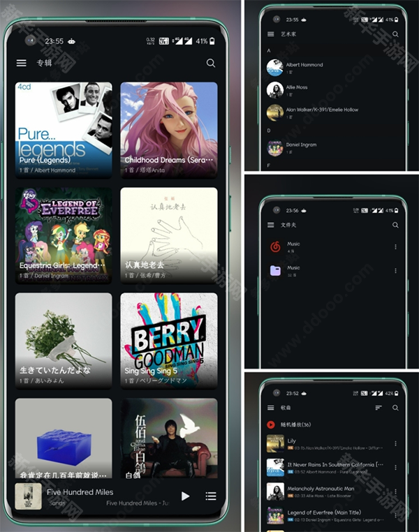Play the song Melancholy Astronautic Man
This screenshot has height=532, width=419.
click(x=321, y=491)
